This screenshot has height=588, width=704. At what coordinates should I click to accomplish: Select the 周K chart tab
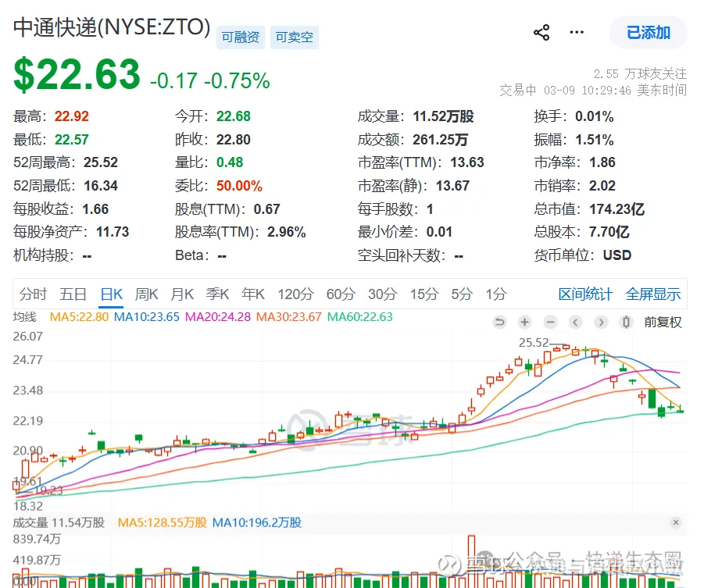[146, 294]
